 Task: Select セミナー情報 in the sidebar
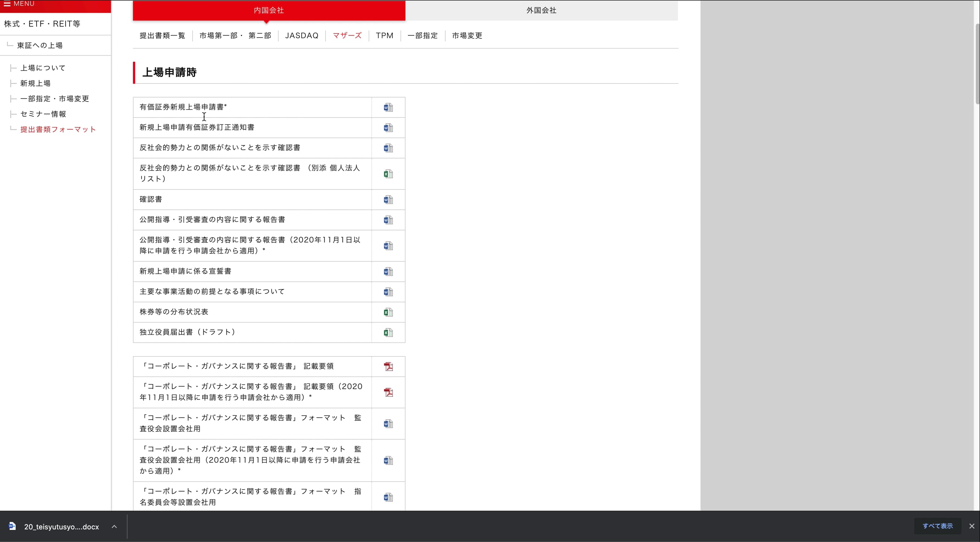[43, 114]
